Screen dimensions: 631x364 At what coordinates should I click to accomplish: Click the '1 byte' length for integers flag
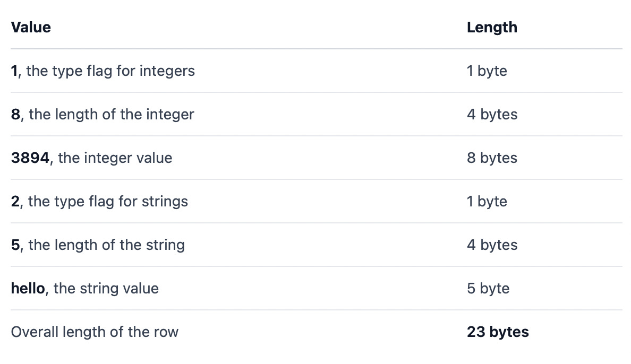coord(487,71)
